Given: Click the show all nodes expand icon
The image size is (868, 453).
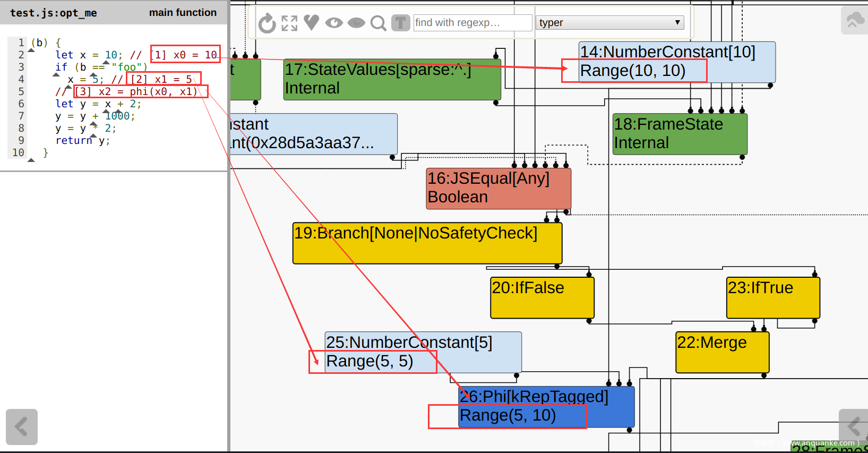Looking at the screenshot, I should [x=289, y=23].
